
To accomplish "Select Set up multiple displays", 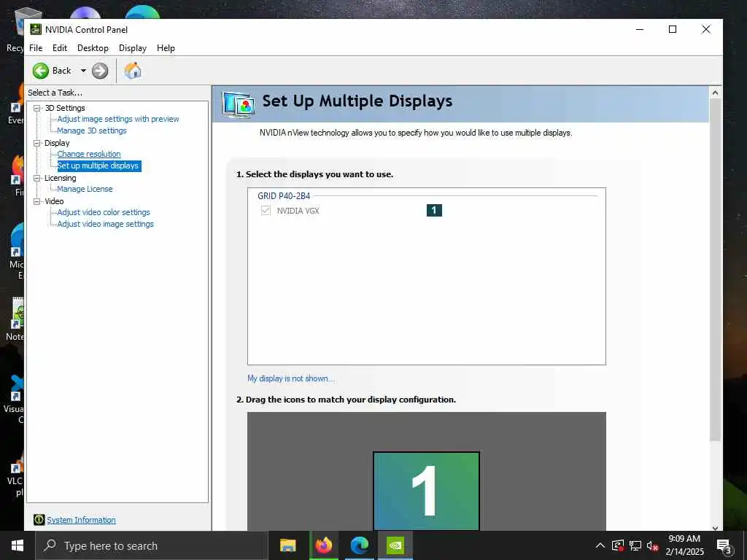I will click(x=98, y=166).
